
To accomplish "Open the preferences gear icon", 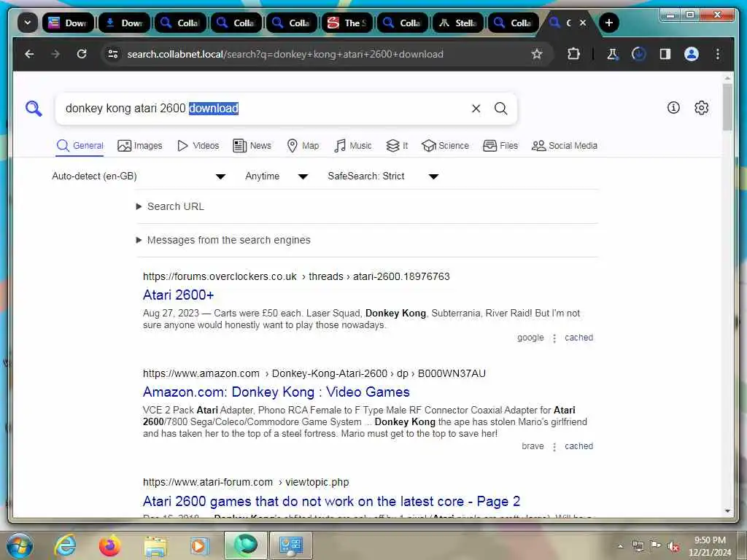I will [701, 108].
